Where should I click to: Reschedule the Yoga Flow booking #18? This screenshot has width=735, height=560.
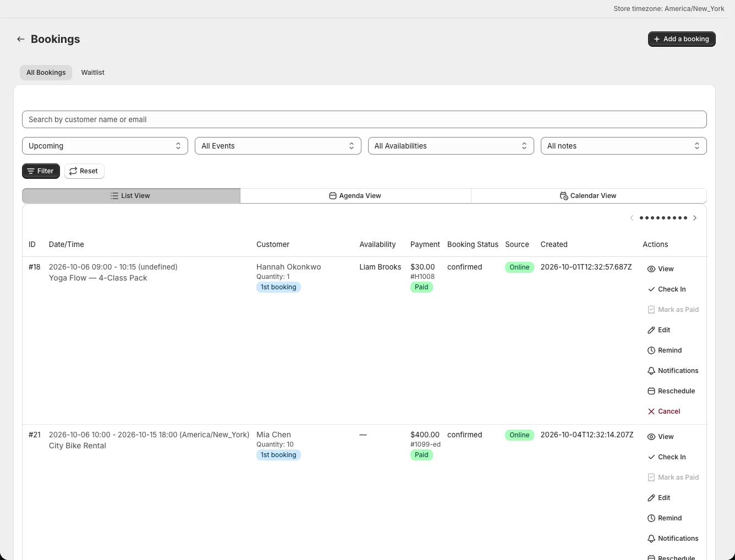[671, 391]
